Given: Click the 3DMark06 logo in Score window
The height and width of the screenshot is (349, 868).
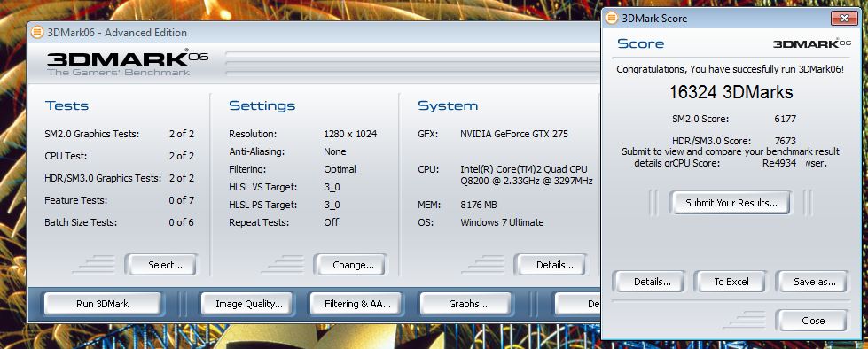Looking at the screenshot, I should tap(811, 43).
